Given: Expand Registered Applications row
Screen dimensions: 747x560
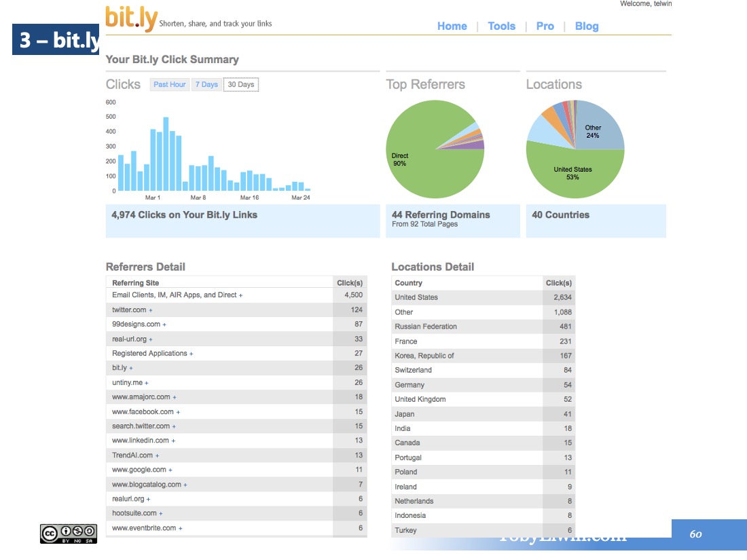Looking at the screenshot, I should pos(191,354).
